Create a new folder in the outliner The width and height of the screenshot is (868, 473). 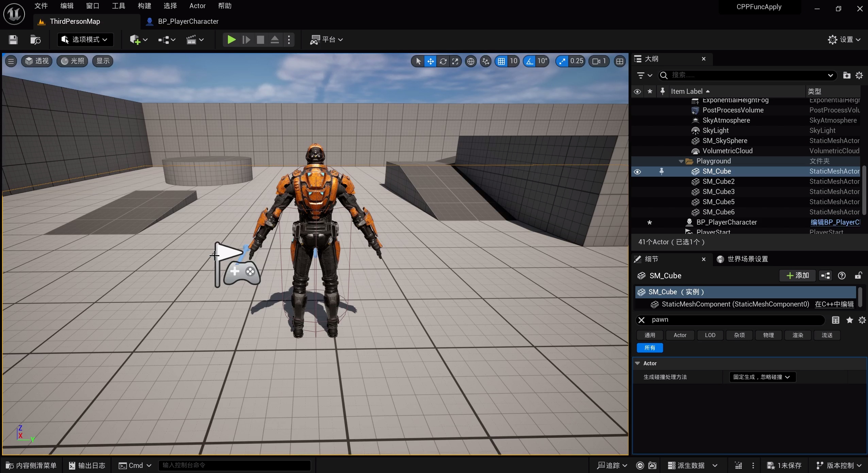847,75
